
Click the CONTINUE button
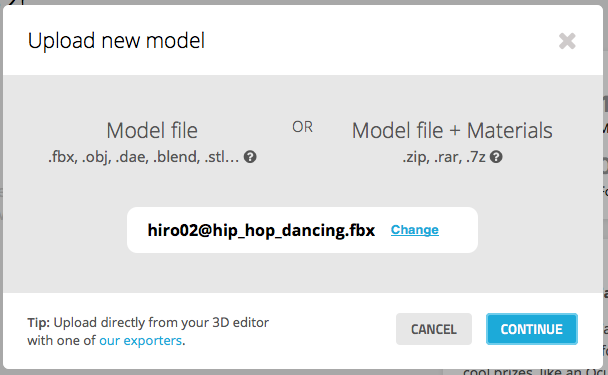532,329
